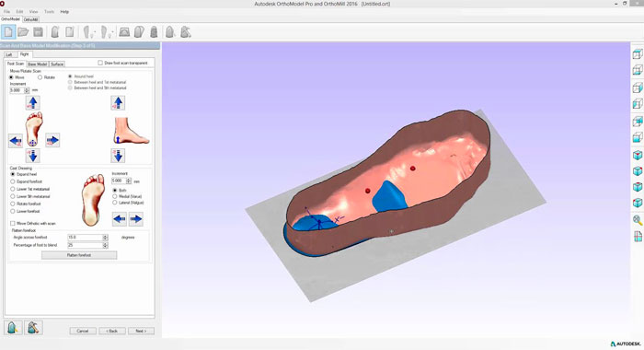Click the Save floppy-disk toolbar icon
This screenshot has width=644, height=350.
[39, 32]
